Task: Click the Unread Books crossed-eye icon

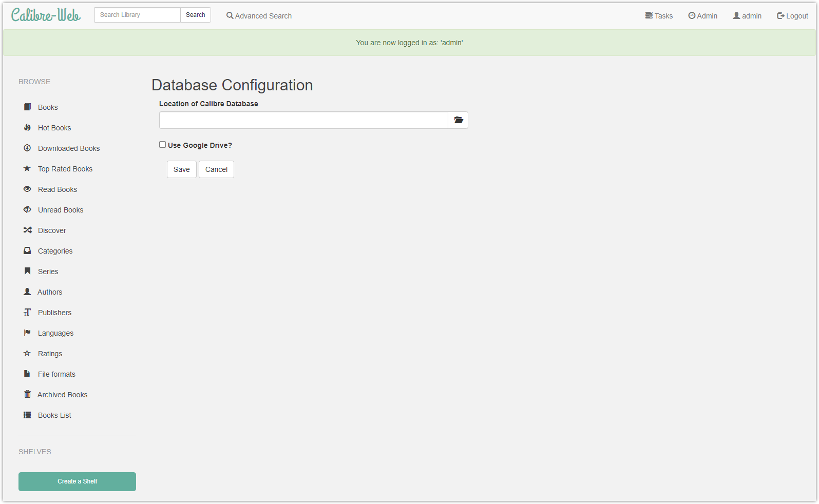Action: tap(27, 209)
